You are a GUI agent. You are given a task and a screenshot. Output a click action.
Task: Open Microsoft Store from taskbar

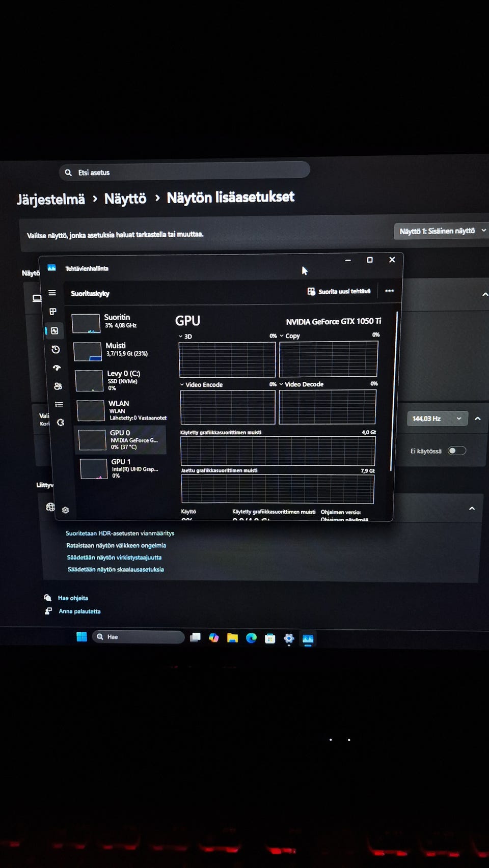[270, 638]
